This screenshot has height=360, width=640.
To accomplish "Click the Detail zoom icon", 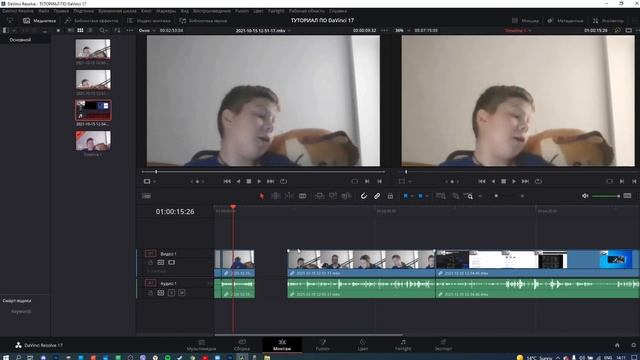I will click(455, 196).
